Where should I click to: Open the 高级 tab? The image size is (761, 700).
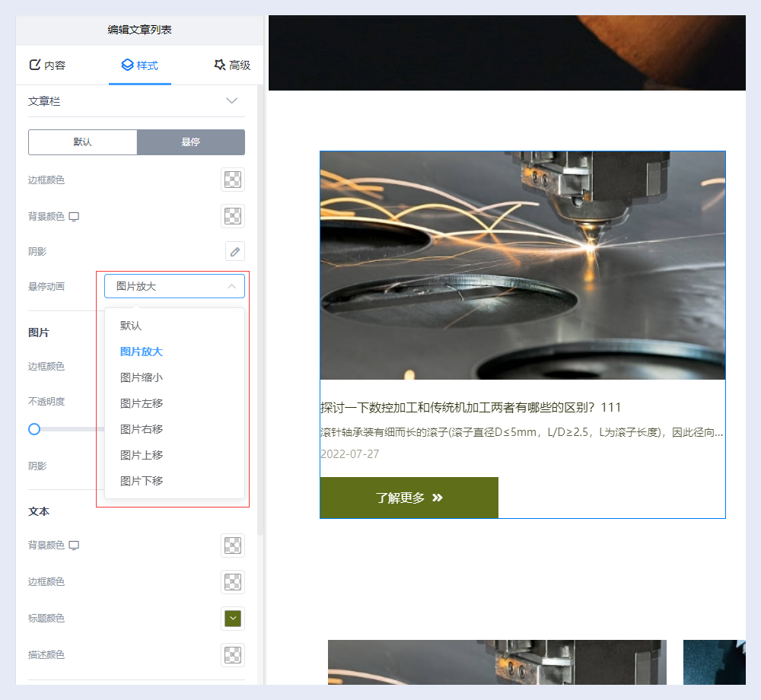pos(232,65)
